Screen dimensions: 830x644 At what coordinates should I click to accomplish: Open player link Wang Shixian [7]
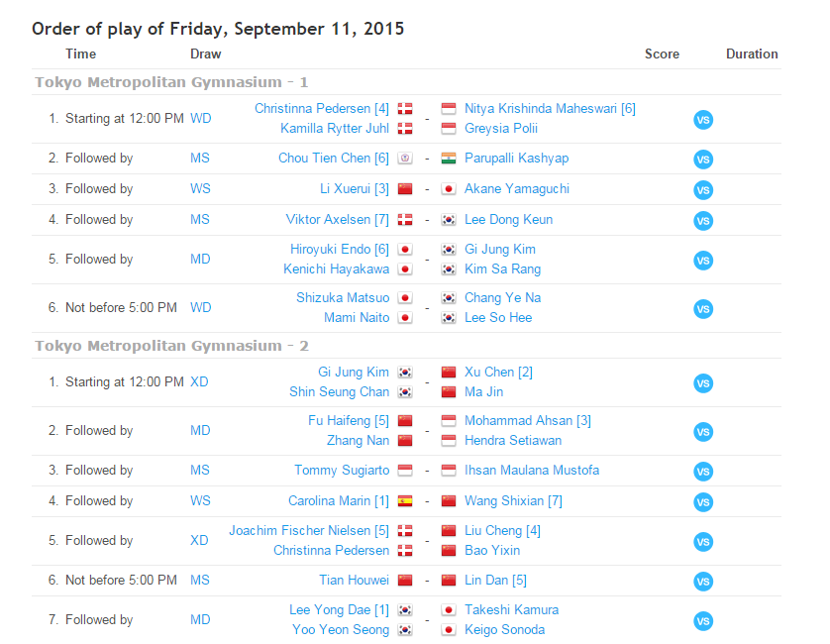(x=513, y=500)
